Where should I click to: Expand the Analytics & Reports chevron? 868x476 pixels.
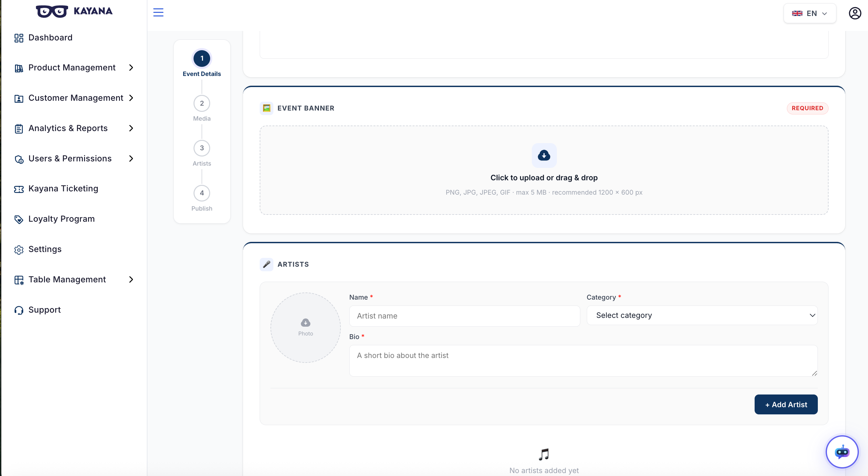[x=131, y=128]
